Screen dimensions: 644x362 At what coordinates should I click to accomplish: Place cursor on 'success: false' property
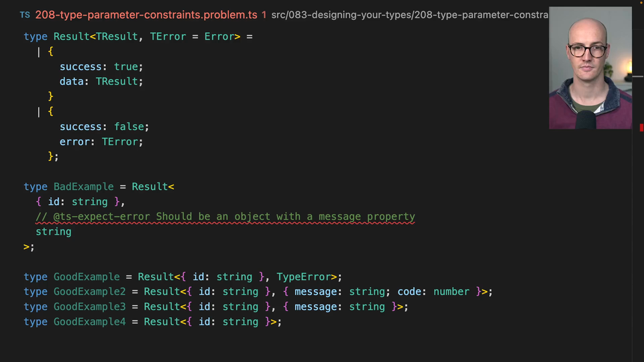pos(104,127)
